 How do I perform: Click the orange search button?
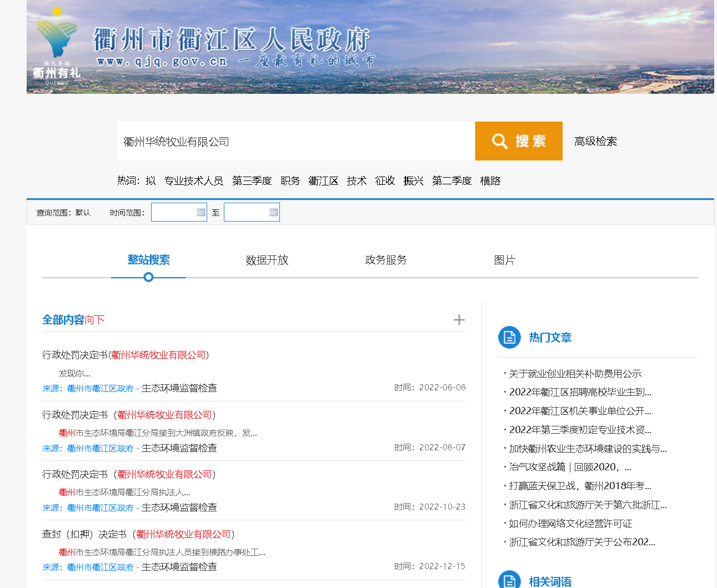tap(518, 141)
